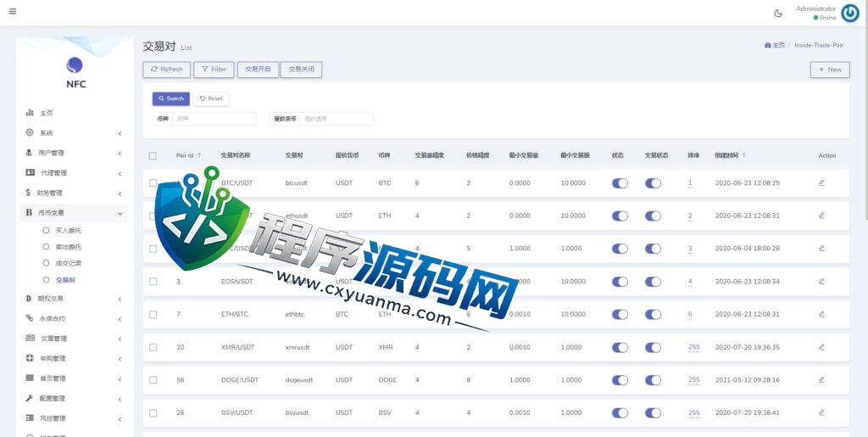Click the 交易关闭 button
Viewport: 868px width, 437px height.
(301, 70)
